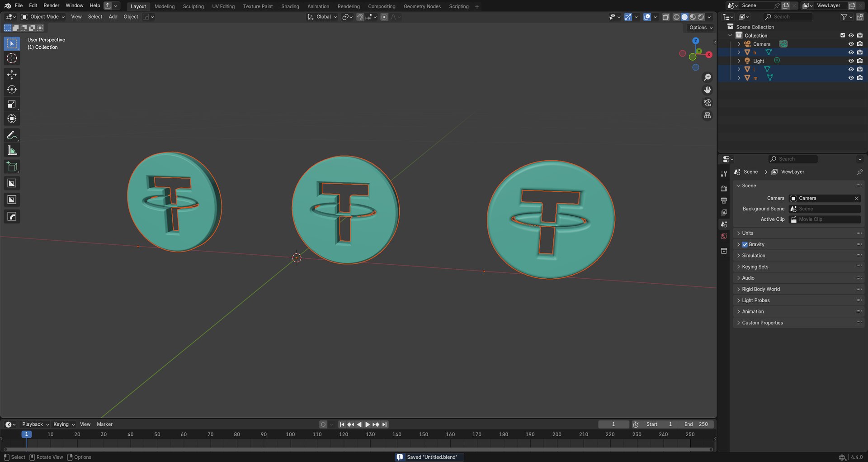The width and height of the screenshot is (868, 462).
Task: Open the Object Mode dropdown
Action: (x=43, y=17)
